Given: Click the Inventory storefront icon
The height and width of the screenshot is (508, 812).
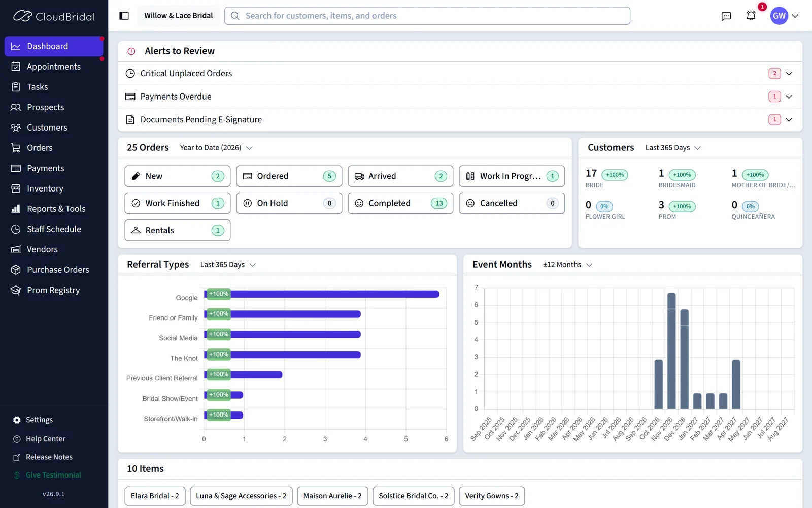Looking at the screenshot, I should pyautogui.click(x=16, y=188).
